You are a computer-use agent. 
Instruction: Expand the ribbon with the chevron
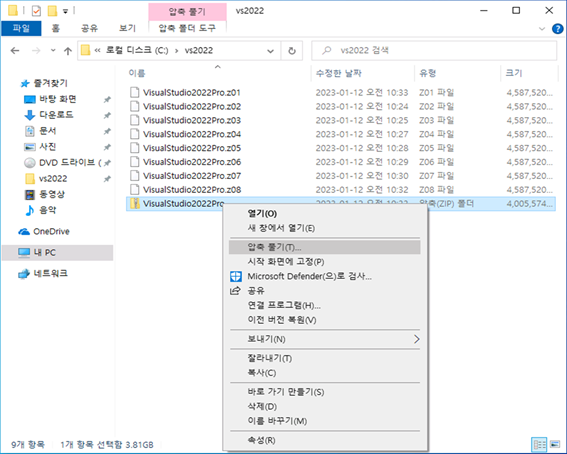(x=542, y=29)
